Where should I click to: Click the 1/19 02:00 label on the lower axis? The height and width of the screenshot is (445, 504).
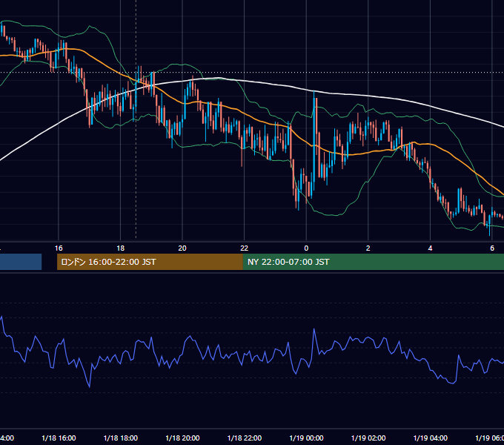pyautogui.click(x=368, y=438)
